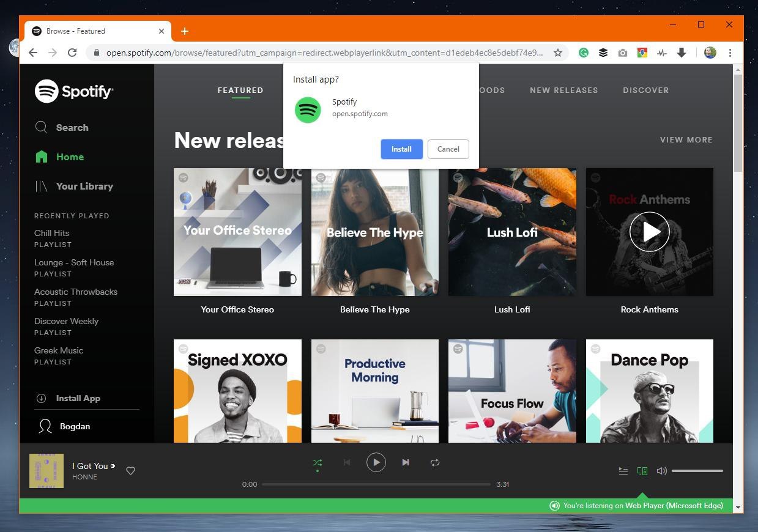Click Install App in sidebar
Viewport: 758px width, 532px height.
point(68,398)
